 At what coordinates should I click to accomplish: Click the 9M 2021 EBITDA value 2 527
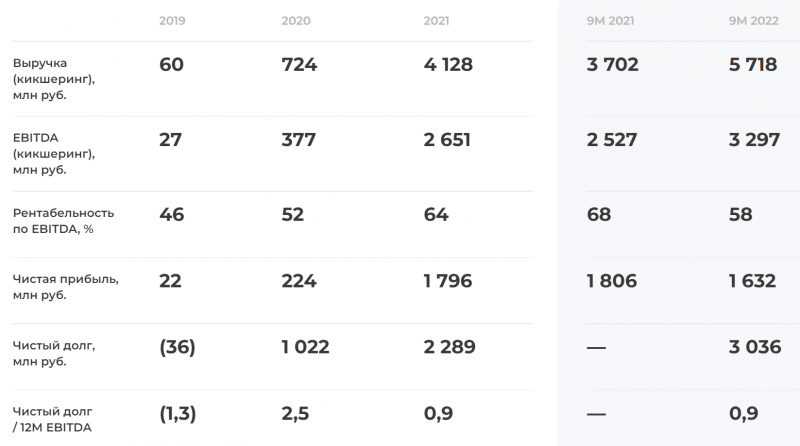[612, 140]
